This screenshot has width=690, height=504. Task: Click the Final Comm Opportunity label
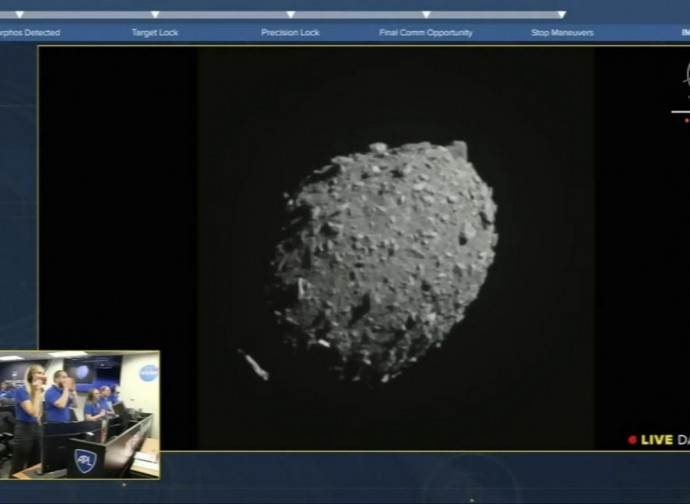[426, 33]
